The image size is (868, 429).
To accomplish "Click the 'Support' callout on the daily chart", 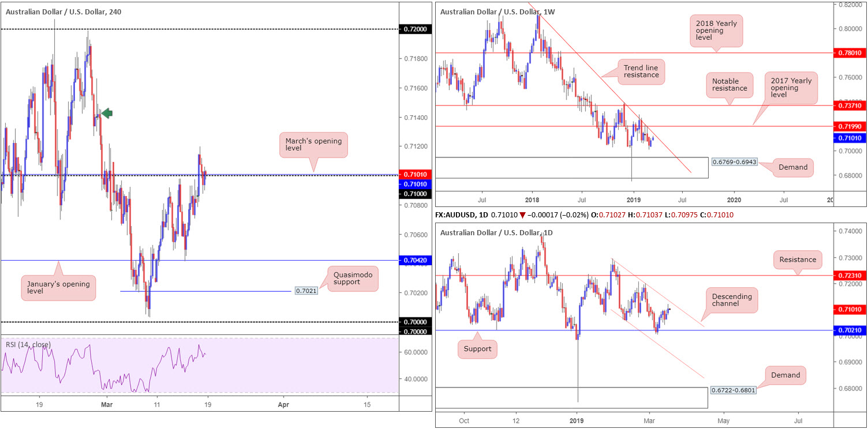I will [478, 349].
